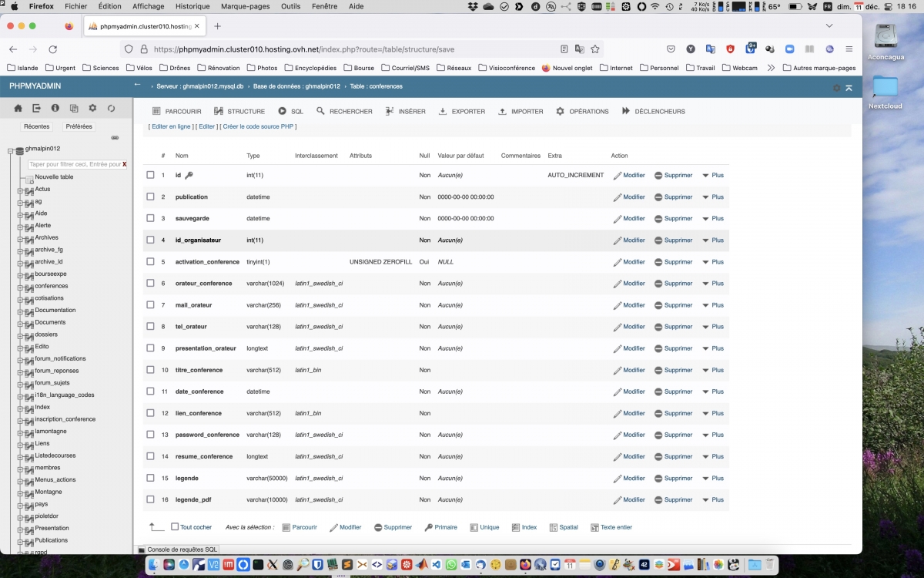Tick the Tout cocher checkbox
Screen dimensions: 924x578
point(175,527)
